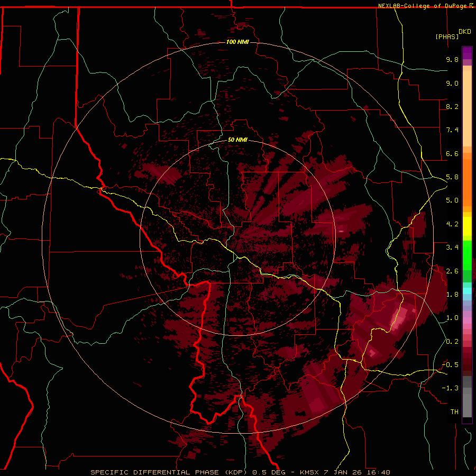Click the DKD legend header

[x=464, y=32]
